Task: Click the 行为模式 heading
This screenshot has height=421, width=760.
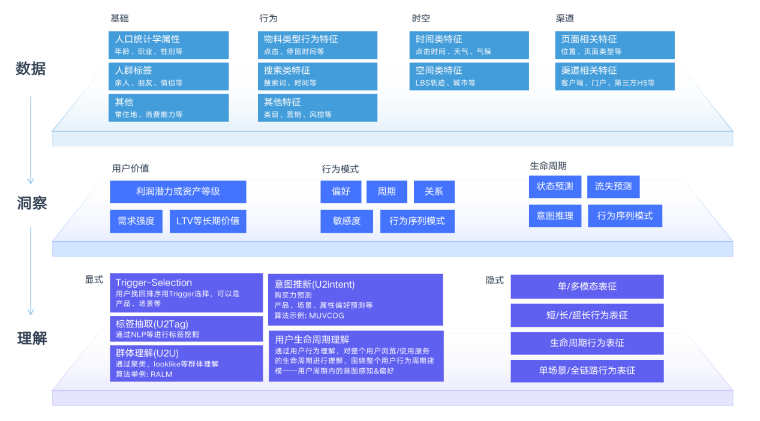Action: 340,169
